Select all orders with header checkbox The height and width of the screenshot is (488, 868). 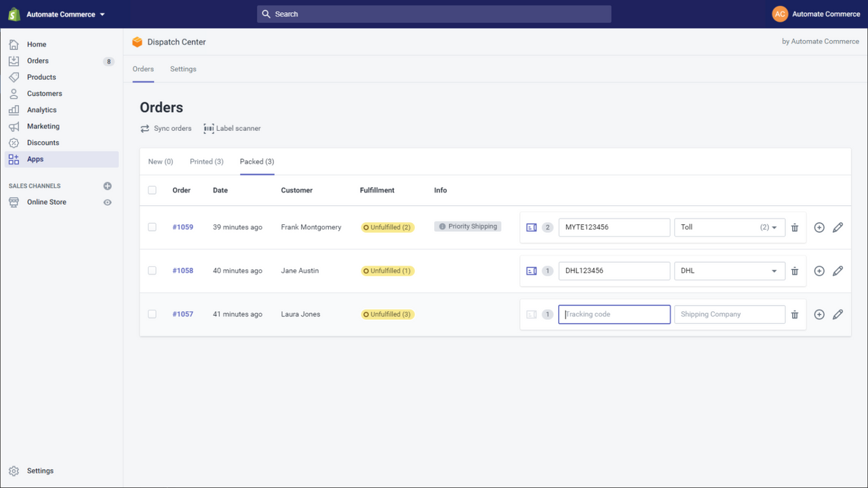pos(152,190)
